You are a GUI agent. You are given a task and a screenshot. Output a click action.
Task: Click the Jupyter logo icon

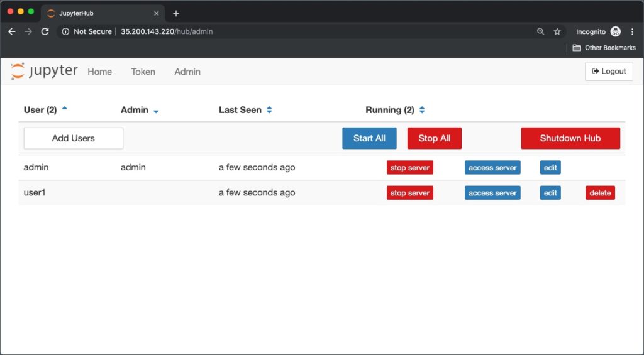pyautogui.click(x=18, y=71)
